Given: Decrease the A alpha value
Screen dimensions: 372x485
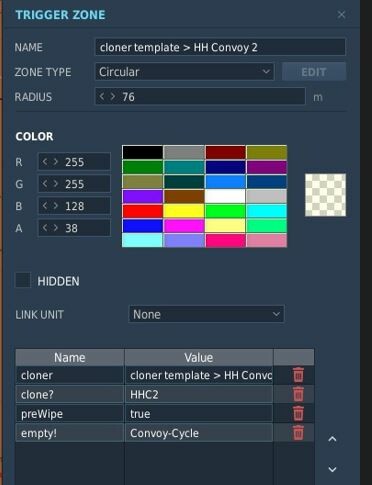Looking at the screenshot, I should pyautogui.click(x=45, y=228).
